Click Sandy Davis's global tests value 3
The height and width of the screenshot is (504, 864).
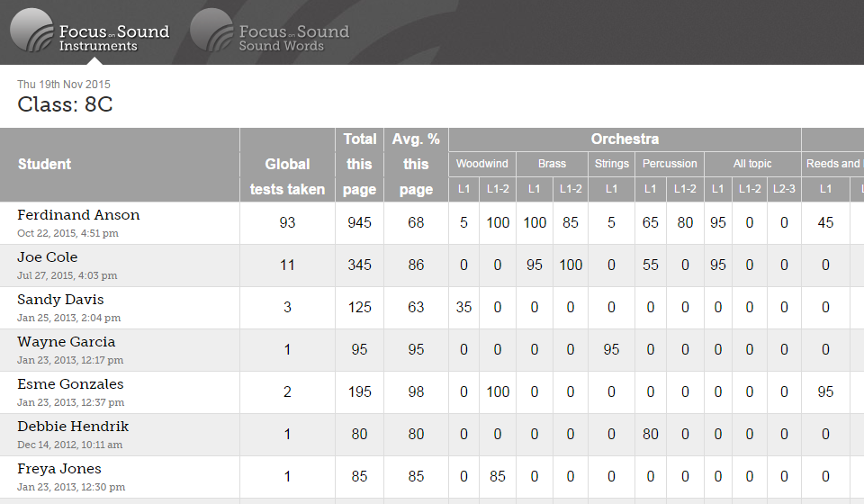tap(287, 308)
